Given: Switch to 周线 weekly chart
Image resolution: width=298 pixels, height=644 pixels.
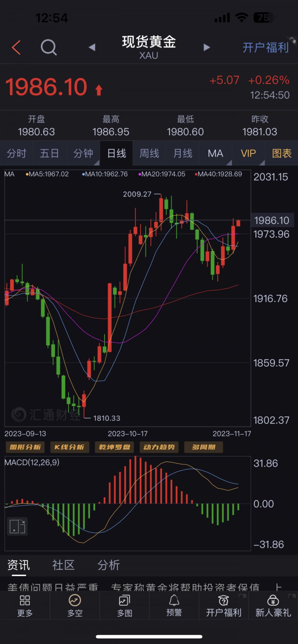Looking at the screenshot, I should 149,153.
